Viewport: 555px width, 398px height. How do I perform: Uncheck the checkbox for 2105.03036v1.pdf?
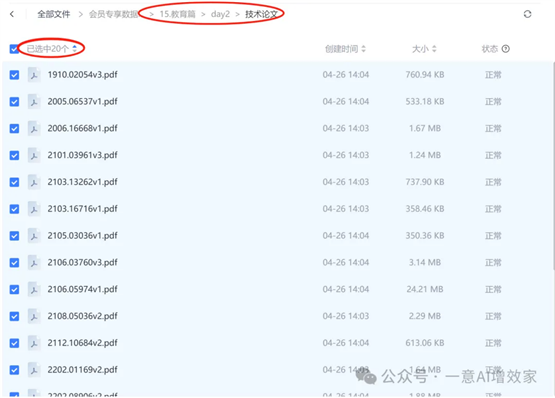(x=14, y=236)
